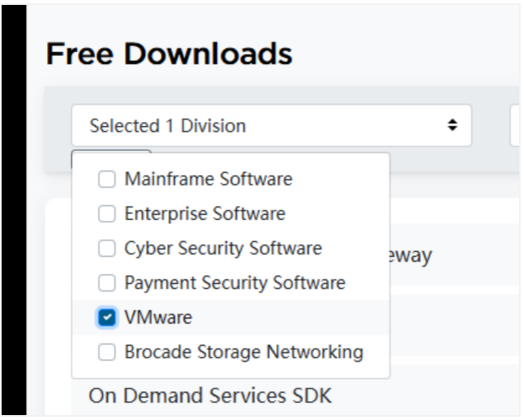
Task: Open the Selected 1 Division dropdown
Action: (271, 125)
